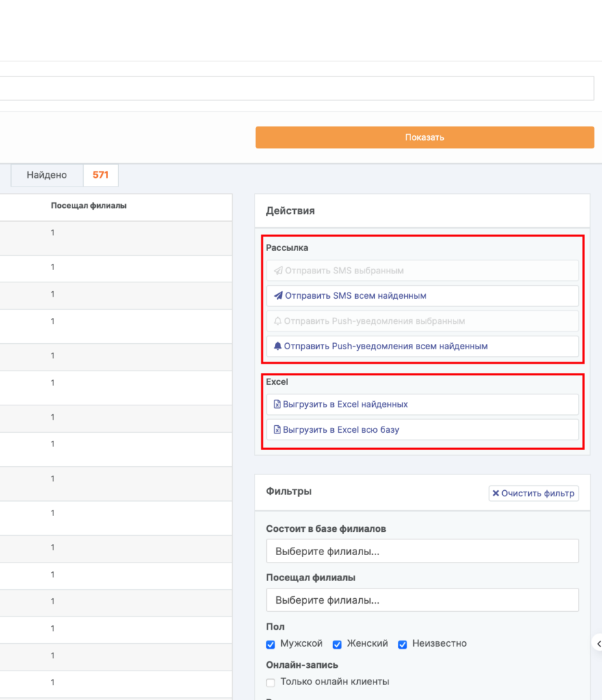Select the Найдено tab
Screen dimensions: 602x700
point(47,175)
